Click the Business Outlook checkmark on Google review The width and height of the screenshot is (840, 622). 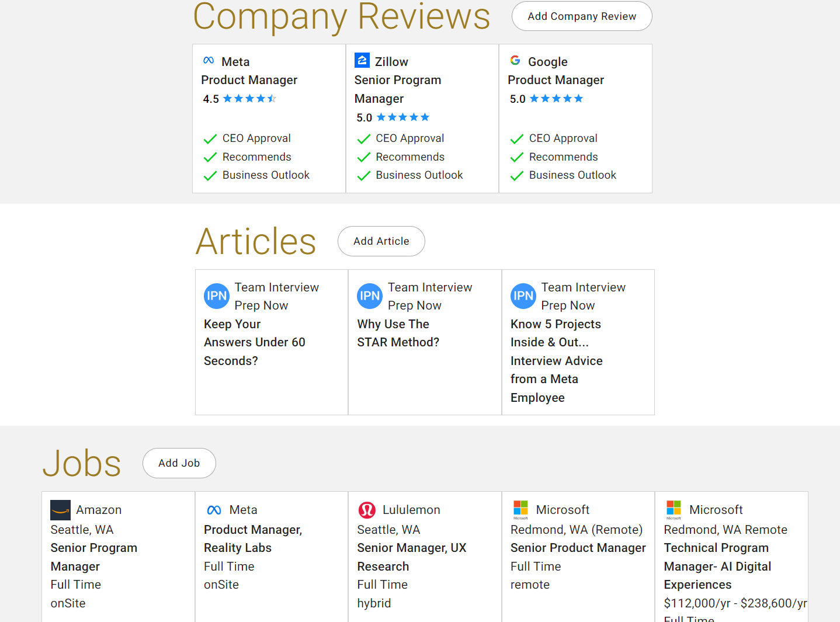(x=517, y=176)
